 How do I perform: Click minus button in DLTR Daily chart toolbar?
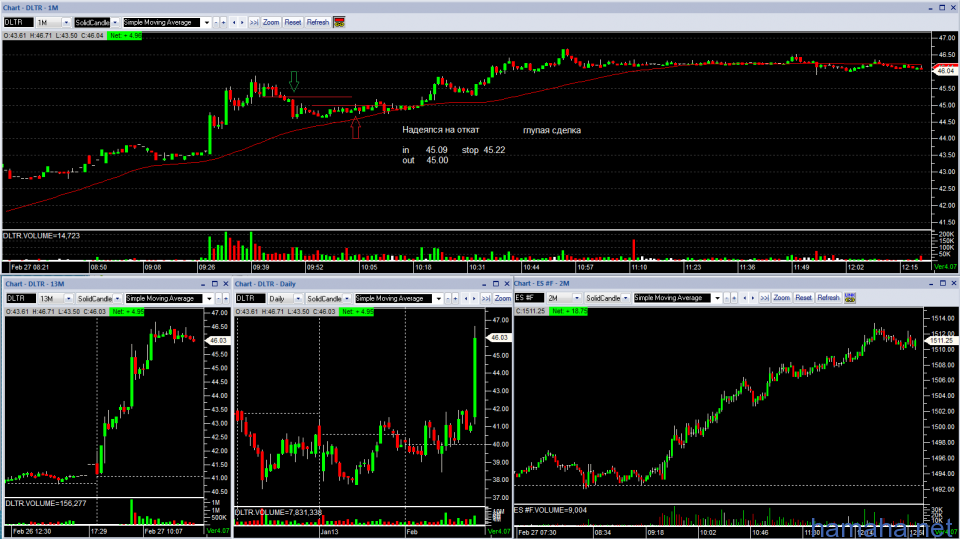[448, 298]
